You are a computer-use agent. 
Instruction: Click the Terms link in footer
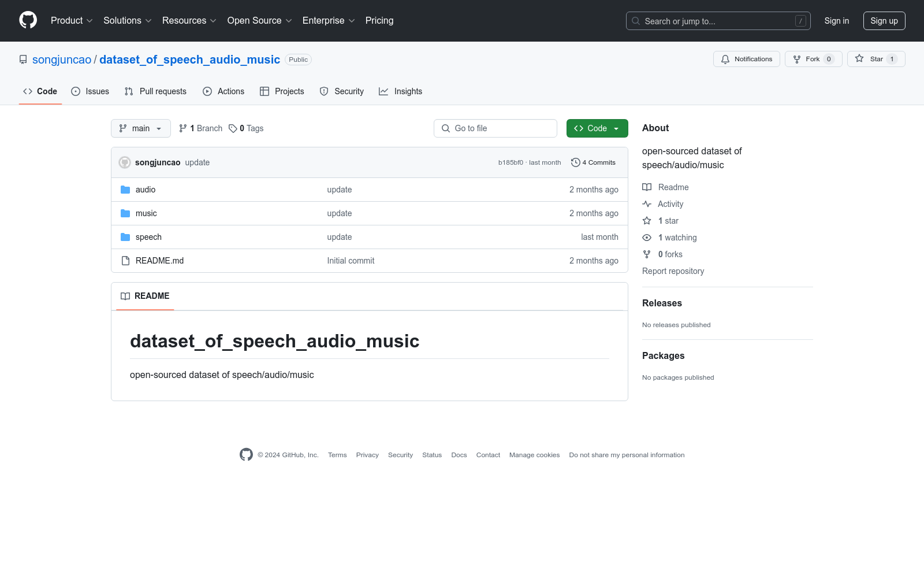pos(337,455)
